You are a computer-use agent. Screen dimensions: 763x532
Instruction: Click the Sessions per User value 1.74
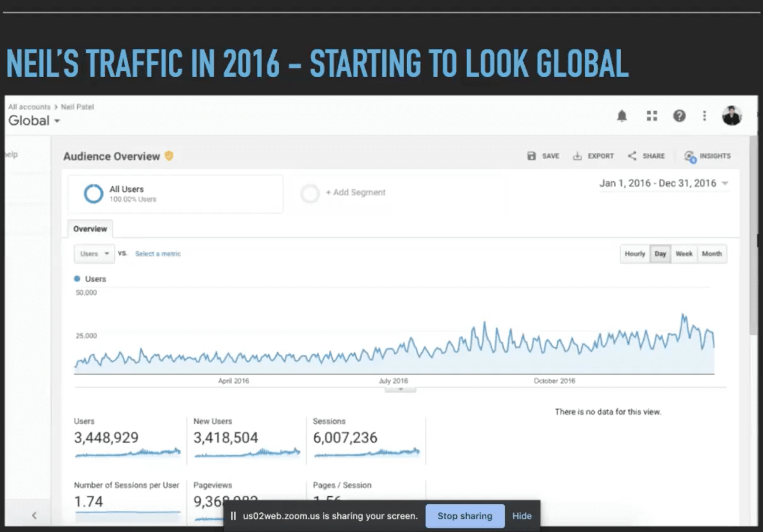[x=89, y=502]
